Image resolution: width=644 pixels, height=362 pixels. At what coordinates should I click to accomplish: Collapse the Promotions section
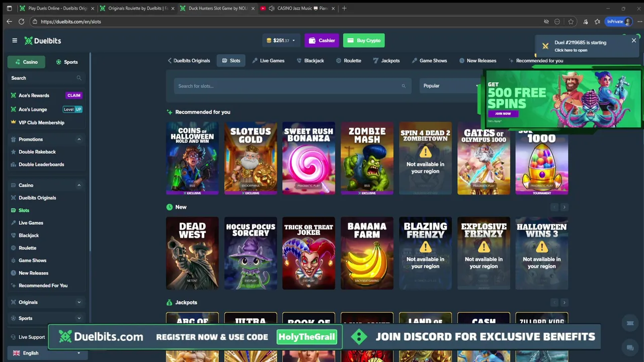click(79, 139)
